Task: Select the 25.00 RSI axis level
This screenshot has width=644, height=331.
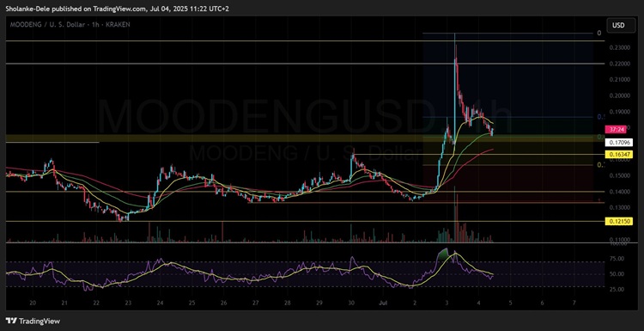Action: [616, 289]
